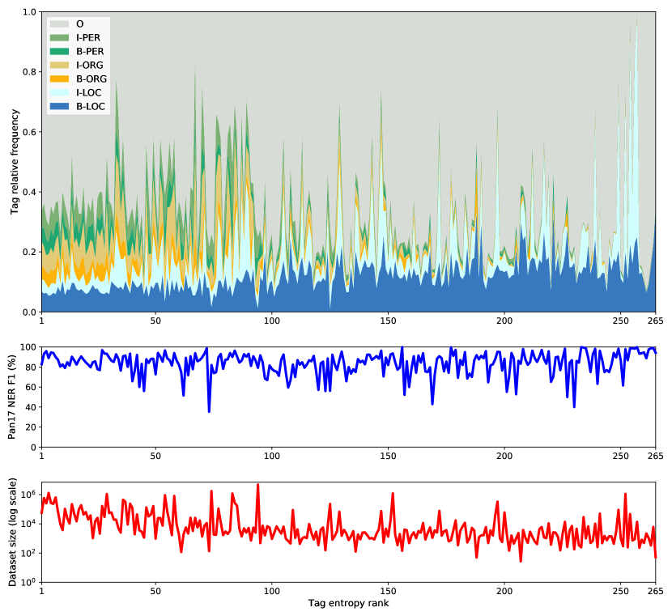Click the 150 x-tick under top chart
Screen dimensions: 672x616
point(388,321)
